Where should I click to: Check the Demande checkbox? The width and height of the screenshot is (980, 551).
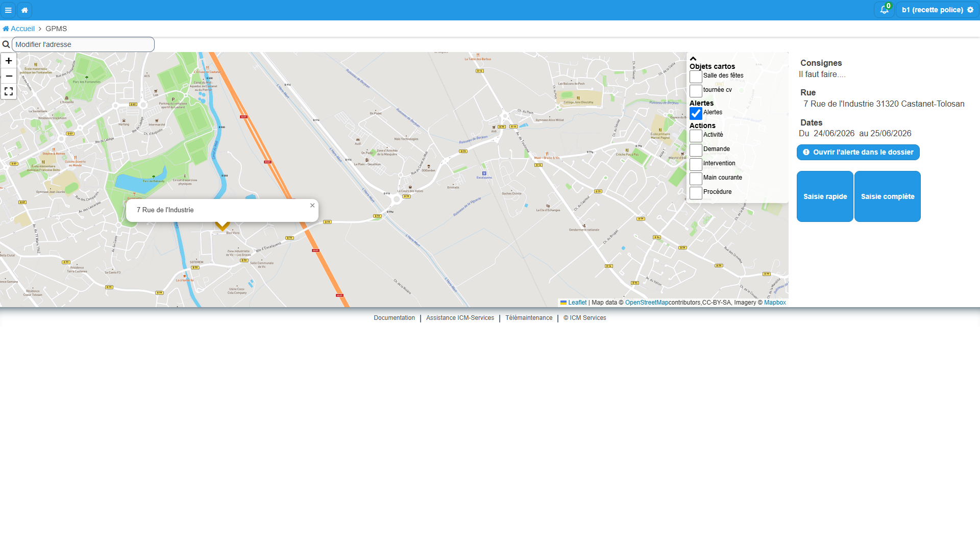point(696,150)
